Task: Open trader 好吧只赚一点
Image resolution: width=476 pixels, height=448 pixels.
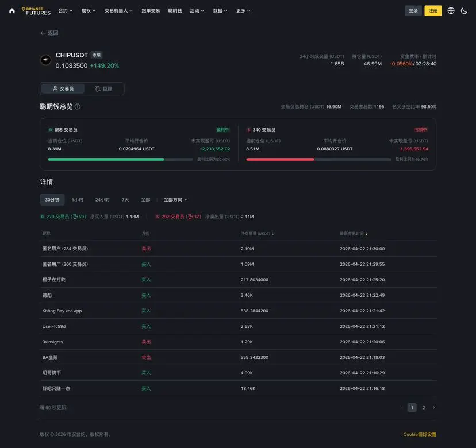Action: pyautogui.click(x=56, y=388)
